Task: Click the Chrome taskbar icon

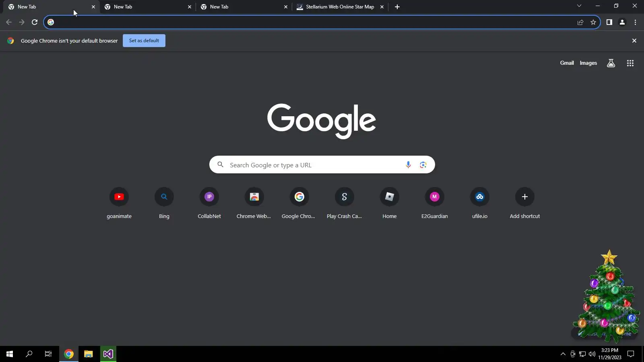Action: [x=69, y=354]
